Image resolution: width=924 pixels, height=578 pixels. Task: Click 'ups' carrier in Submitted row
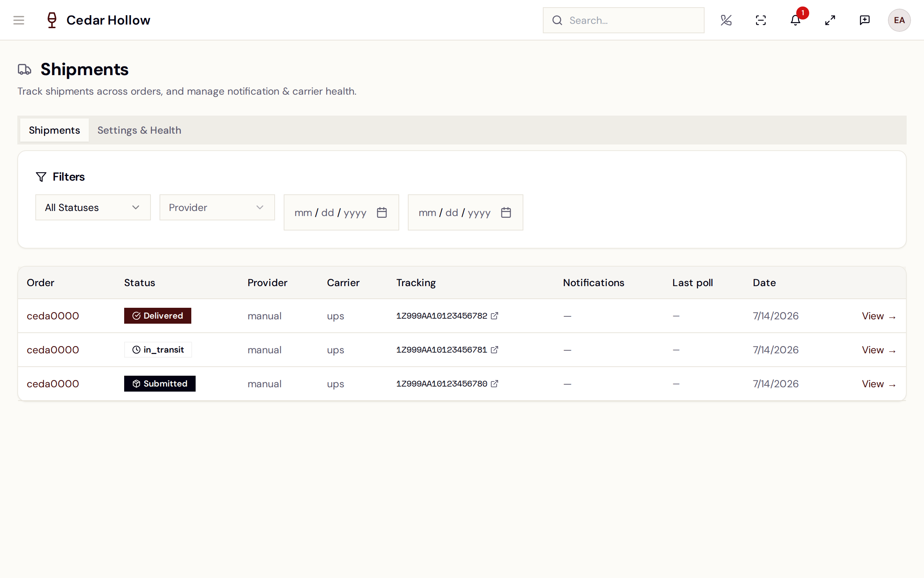(335, 384)
